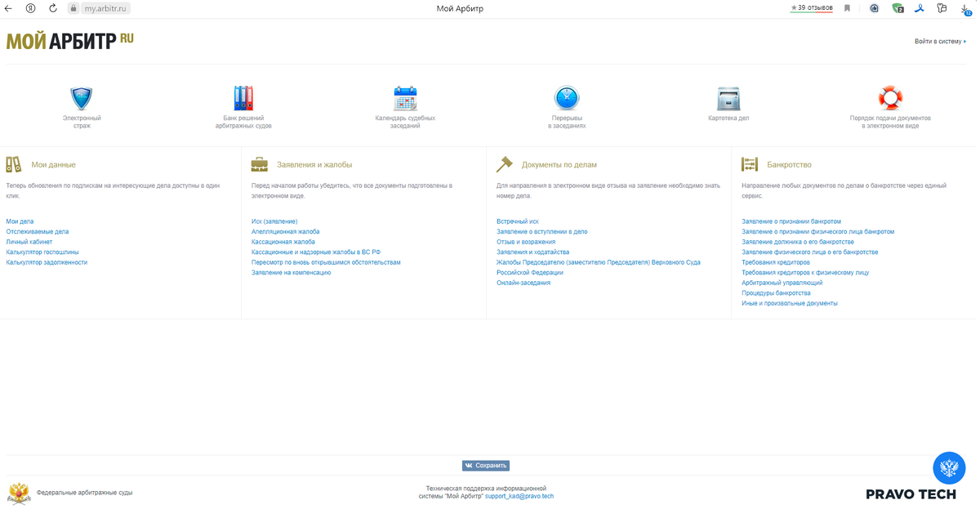Open Перерывы в заседаниях clock icon
The width and height of the screenshot is (980, 509).
tap(567, 98)
